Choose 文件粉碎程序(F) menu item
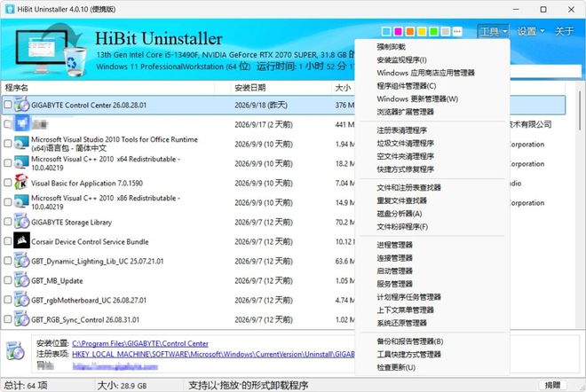The height and width of the screenshot is (392, 586). pyautogui.click(x=432, y=227)
